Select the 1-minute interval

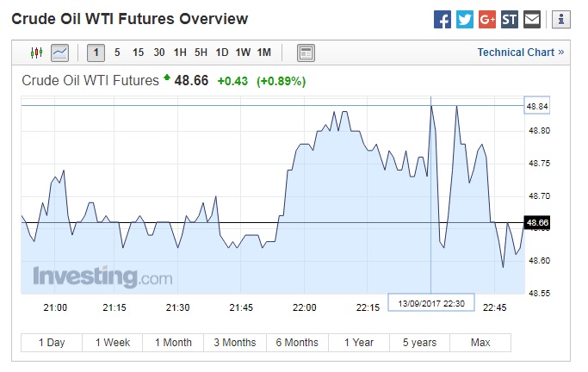[96, 53]
